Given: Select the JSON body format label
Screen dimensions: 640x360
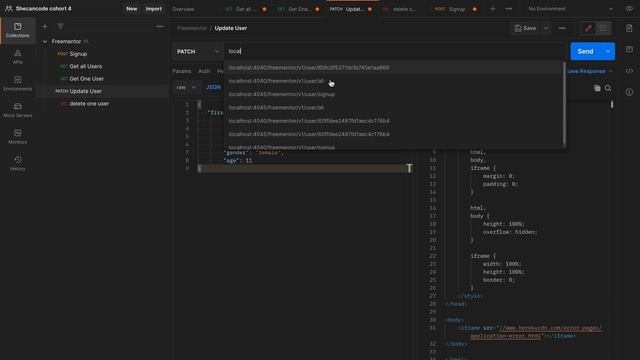Looking at the screenshot, I should point(213,87).
